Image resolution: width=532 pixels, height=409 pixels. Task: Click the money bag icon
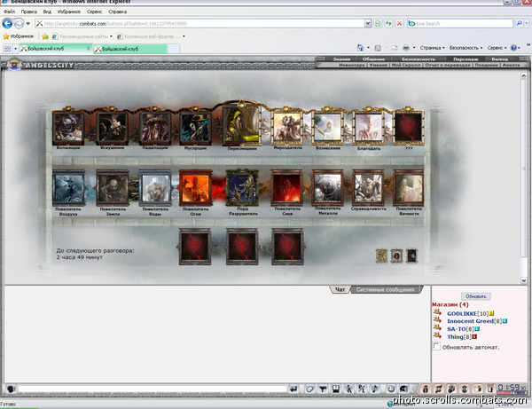point(426,389)
